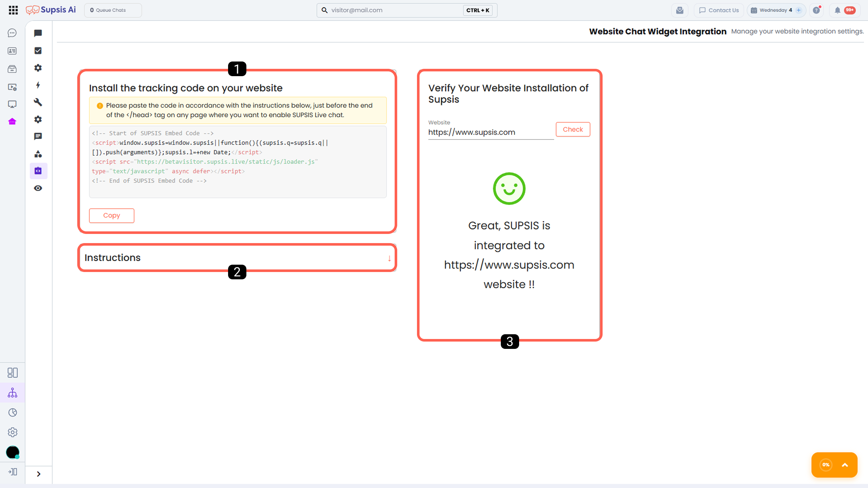Open the inbox drawer icon in the left rail
This screenshot has height=488, width=868.
click(12, 69)
